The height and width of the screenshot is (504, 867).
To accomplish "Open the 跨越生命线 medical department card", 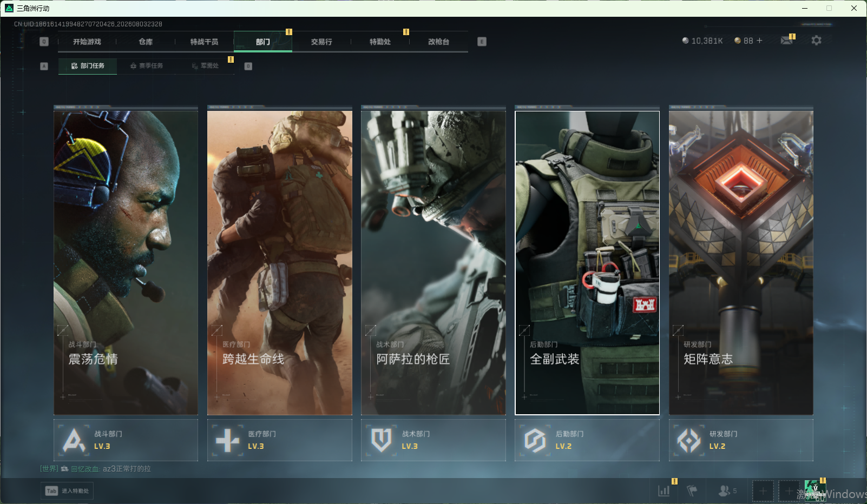I will [x=280, y=263].
